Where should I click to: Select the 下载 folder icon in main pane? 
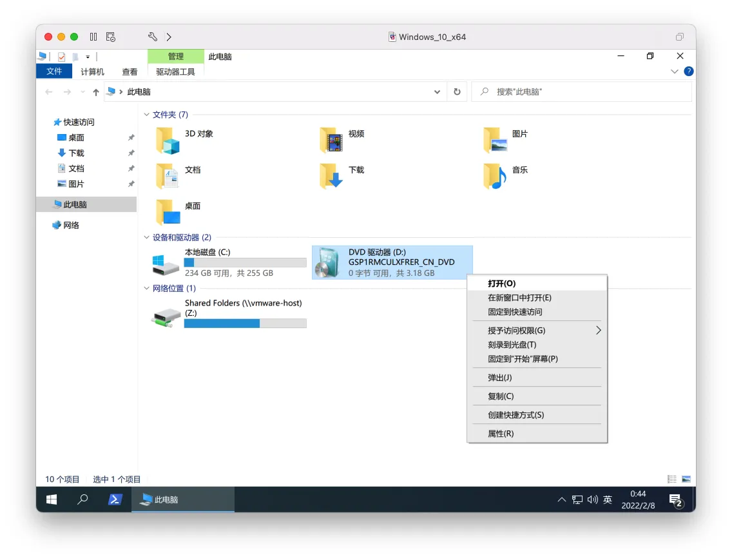pyautogui.click(x=332, y=177)
